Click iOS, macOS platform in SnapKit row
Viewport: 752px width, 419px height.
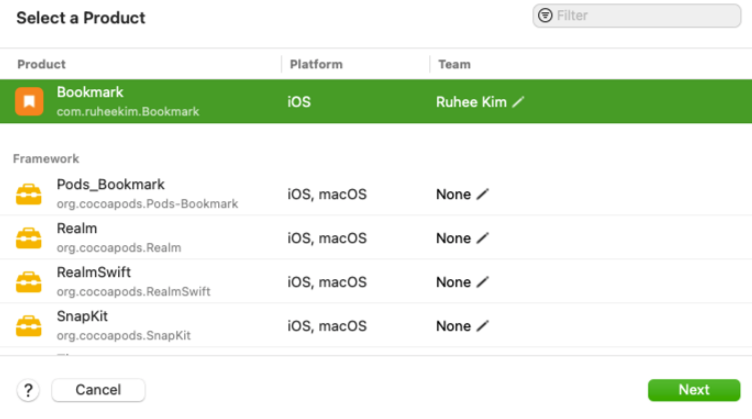coord(327,326)
